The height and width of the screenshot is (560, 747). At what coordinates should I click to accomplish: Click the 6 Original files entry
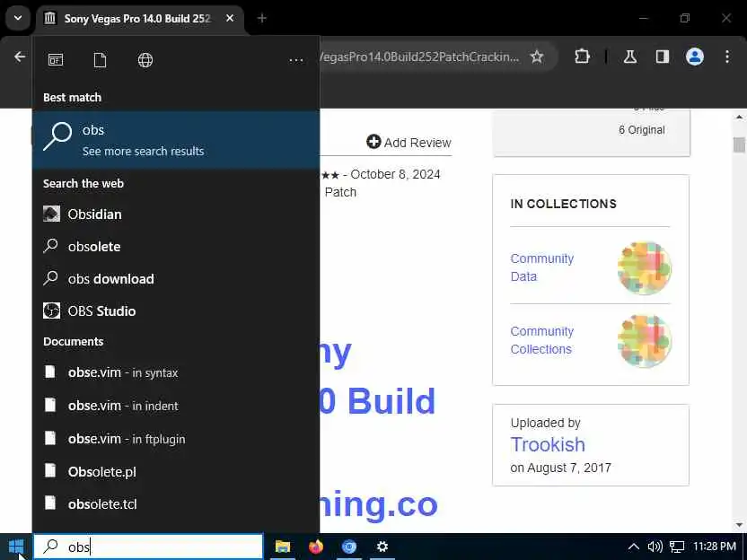click(x=642, y=130)
